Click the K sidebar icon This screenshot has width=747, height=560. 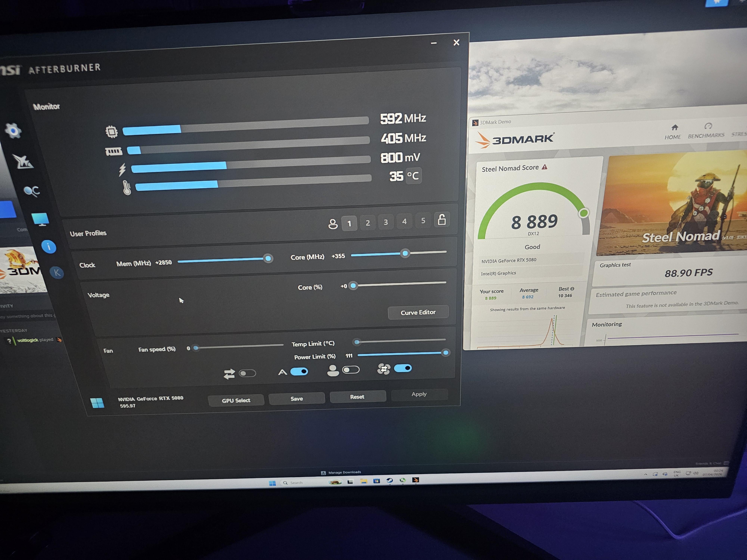click(x=57, y=272)
